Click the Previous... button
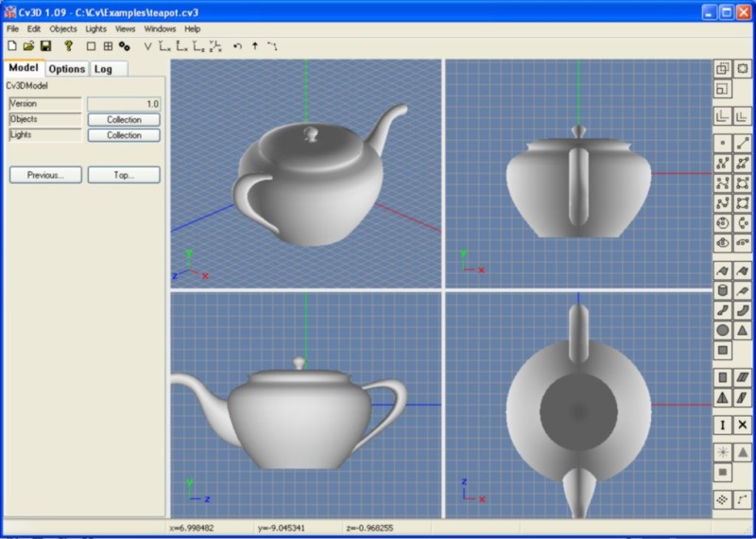This screenshot has width=756, height=539. tap(45, 175)
